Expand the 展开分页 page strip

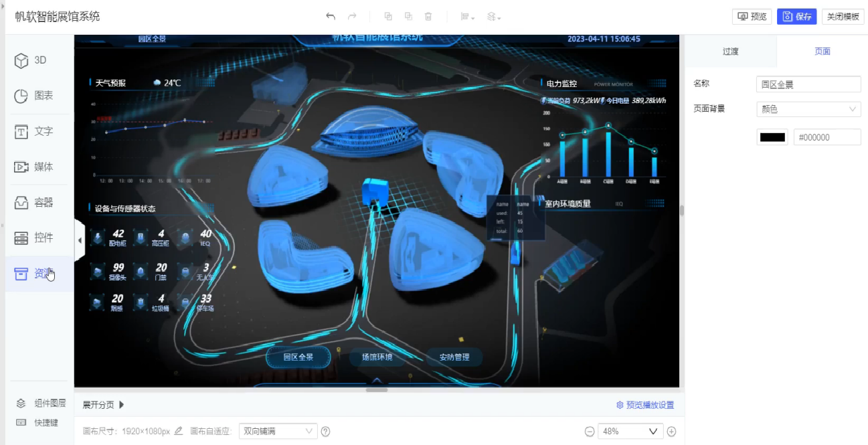point(104,405)
